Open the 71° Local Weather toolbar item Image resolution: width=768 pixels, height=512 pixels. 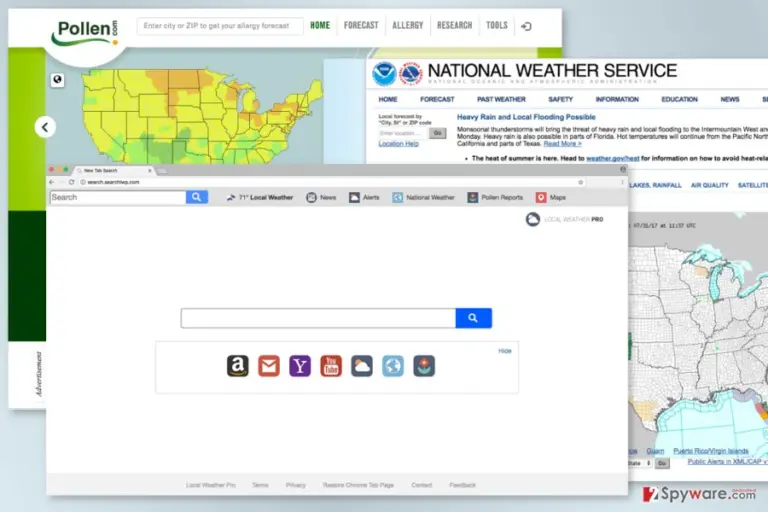pos(260,197)
